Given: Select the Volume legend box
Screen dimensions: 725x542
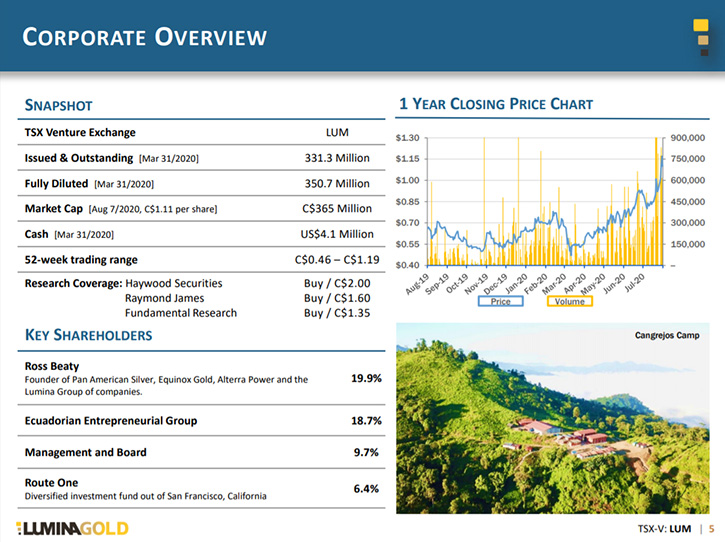Looking at the screenshot, I should tap(570, 302).
